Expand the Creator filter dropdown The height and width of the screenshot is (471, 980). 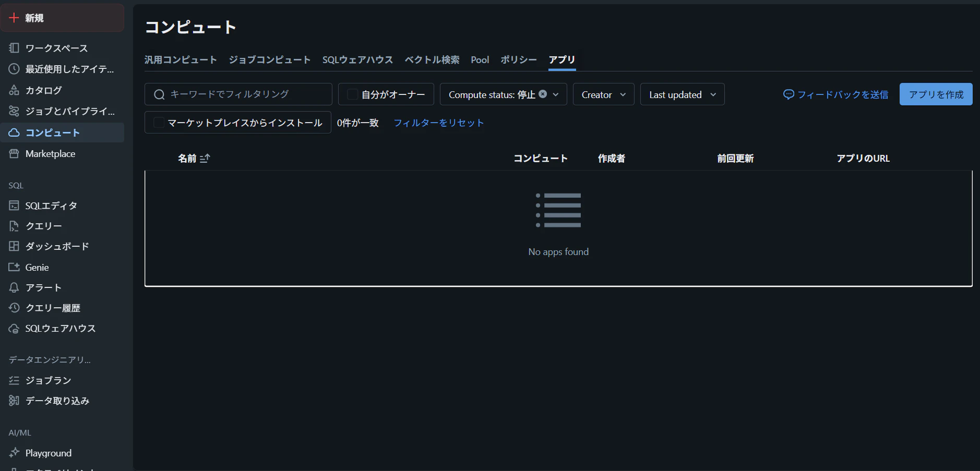point(604,94)
